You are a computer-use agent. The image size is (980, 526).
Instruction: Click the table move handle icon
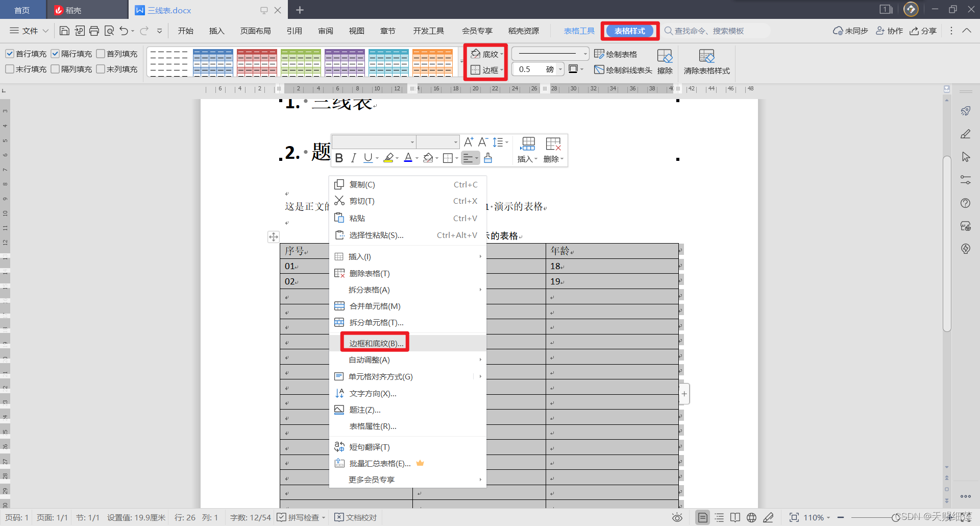click(274, 236)
